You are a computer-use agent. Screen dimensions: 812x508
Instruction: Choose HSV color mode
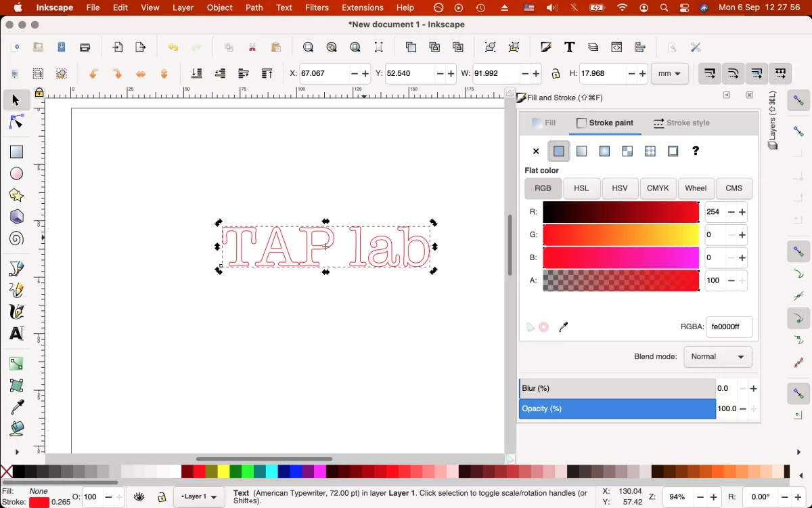point(620,188)
